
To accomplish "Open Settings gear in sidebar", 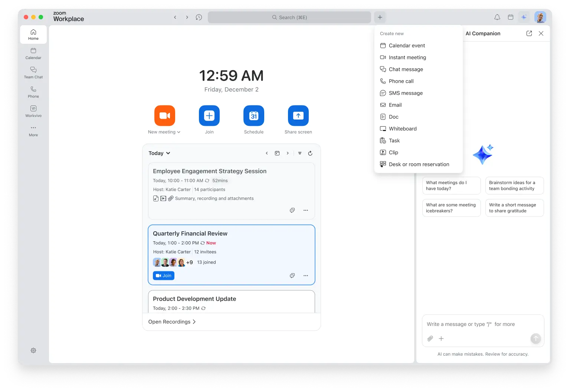I will [33, 350].
